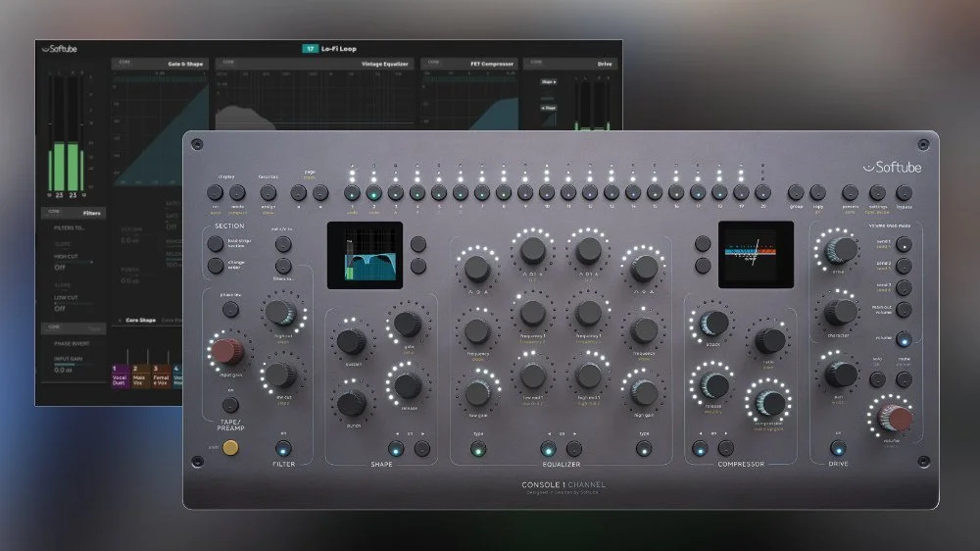The height and width of the screenshot is (551, 980).
Task: Select the 1 Vocal Duet track tile
Action: pos(120,376)
